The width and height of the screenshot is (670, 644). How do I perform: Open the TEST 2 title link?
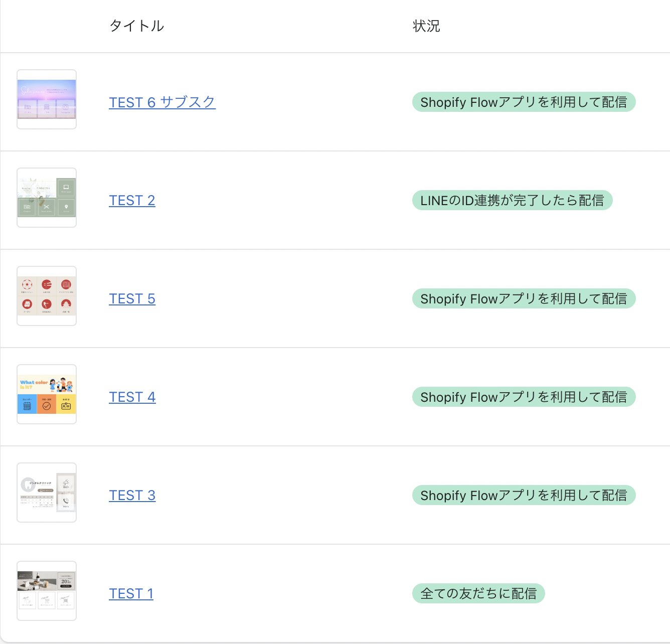point(132,201)
